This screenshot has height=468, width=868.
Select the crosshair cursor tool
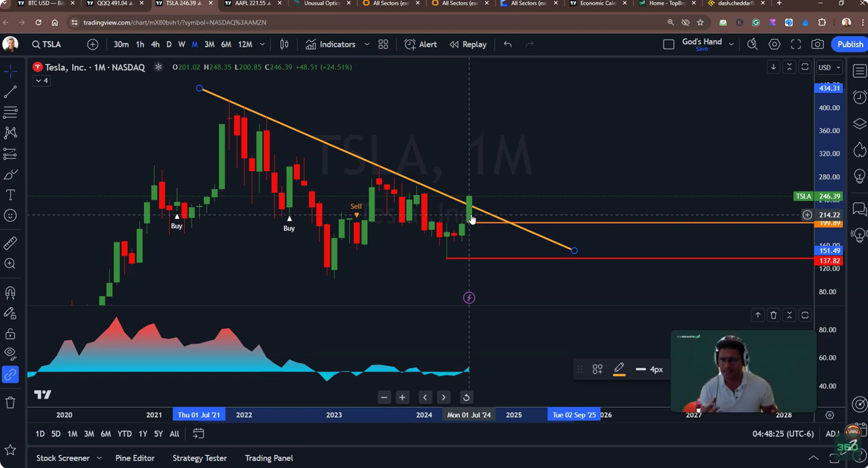click(10, 71)
